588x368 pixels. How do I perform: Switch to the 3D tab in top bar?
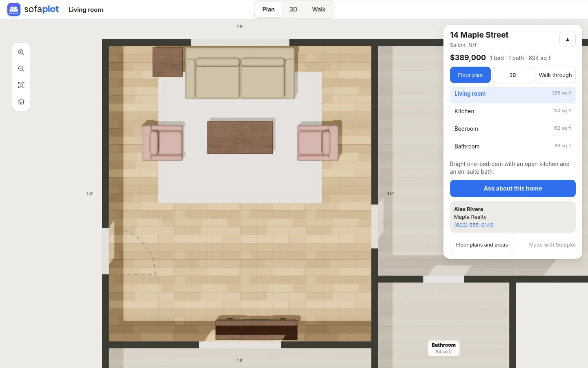293,9
